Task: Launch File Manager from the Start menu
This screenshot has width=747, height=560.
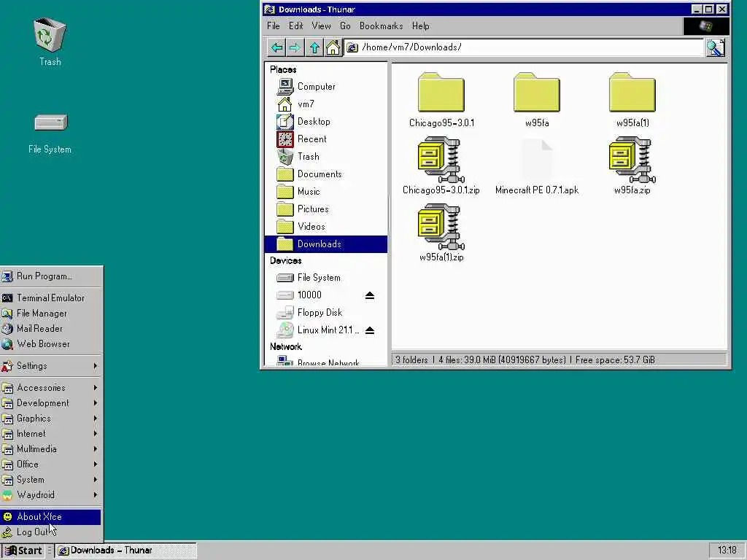Action: (51, 314)
